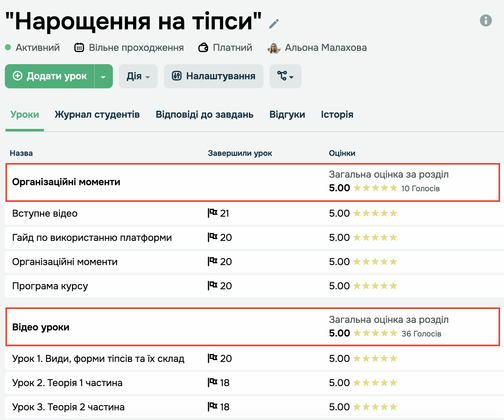Open the Дія dropdown menu
Screen dimensions: 504x420
[x=138, y=76]
